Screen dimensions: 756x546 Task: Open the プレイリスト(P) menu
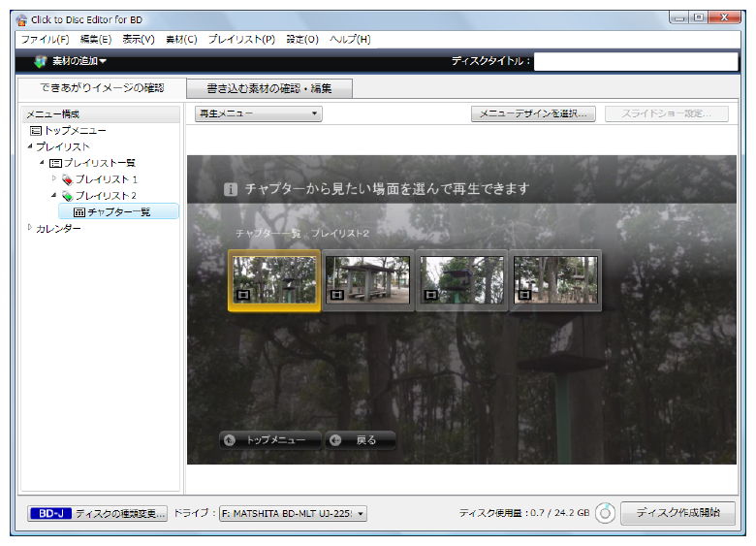tap(241, 40)
